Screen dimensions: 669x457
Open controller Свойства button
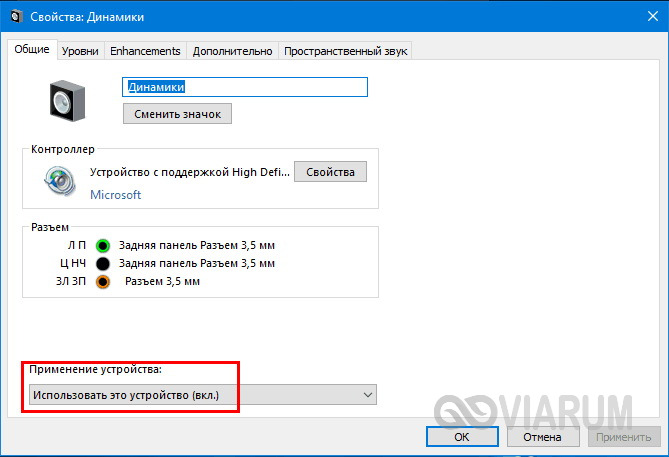[x=330, y=172]
